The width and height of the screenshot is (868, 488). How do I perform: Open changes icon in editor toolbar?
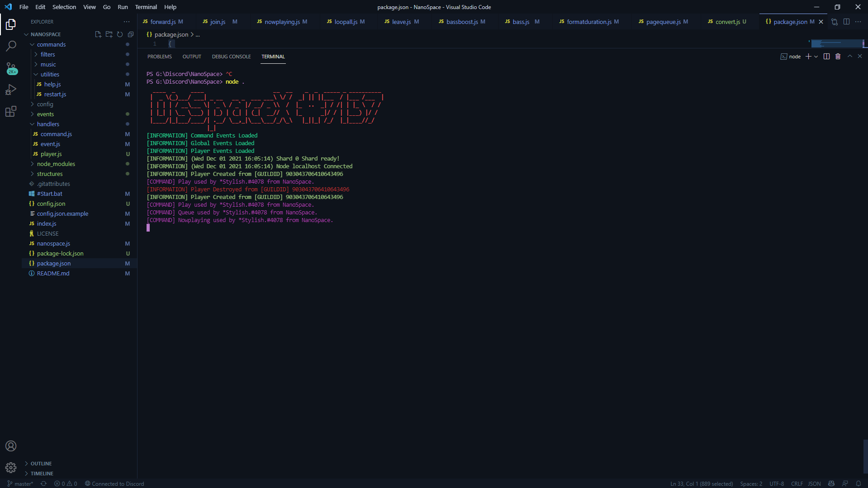pyautogui.click(x=835, y=22)
